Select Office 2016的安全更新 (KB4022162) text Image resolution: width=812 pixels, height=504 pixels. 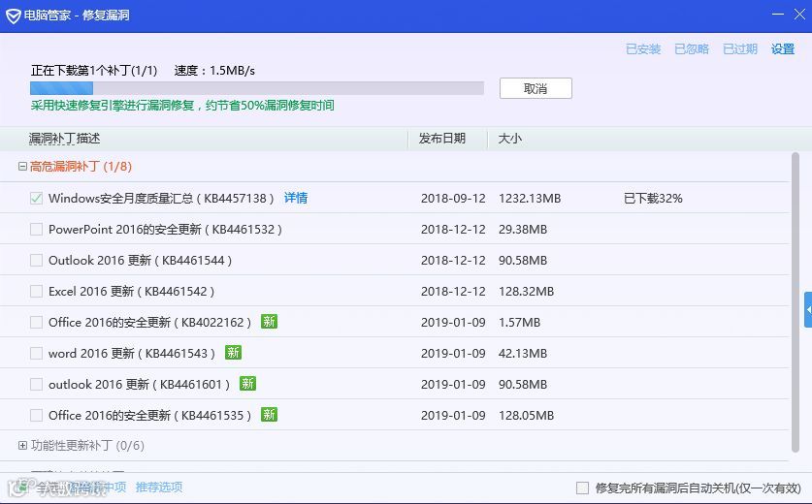coord(149,323)
